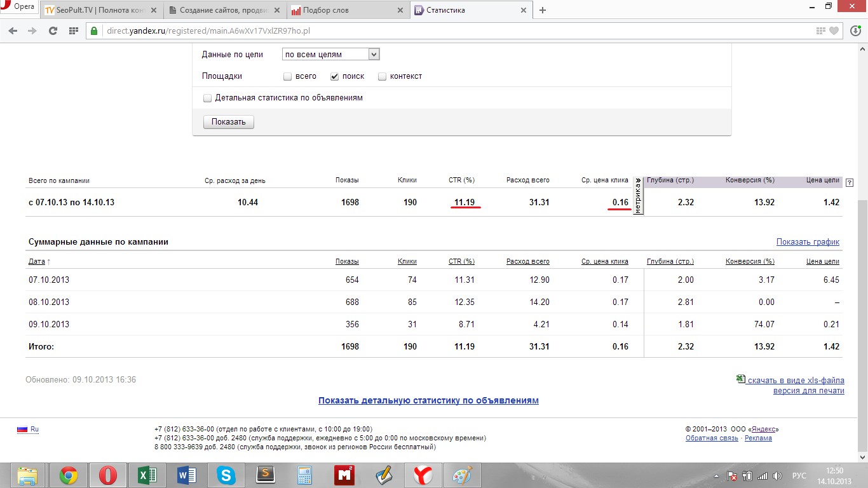Click the Итого: total row label
The width and height of the screenshot is (868, 488).
tap(41, 347)
